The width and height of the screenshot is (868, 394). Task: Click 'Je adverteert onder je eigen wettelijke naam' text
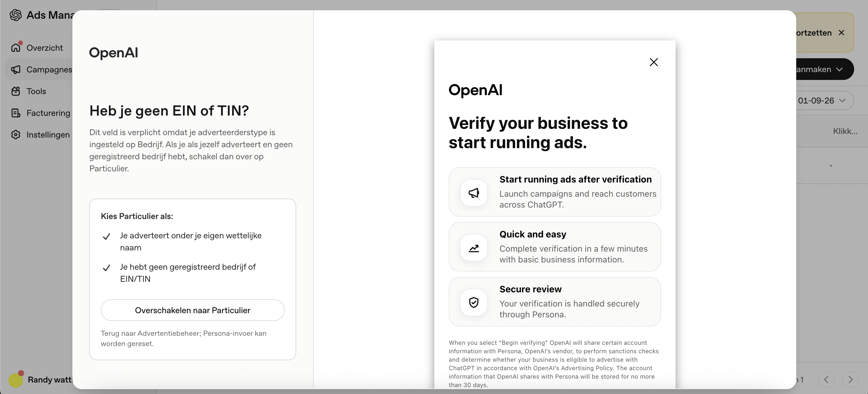191,242
